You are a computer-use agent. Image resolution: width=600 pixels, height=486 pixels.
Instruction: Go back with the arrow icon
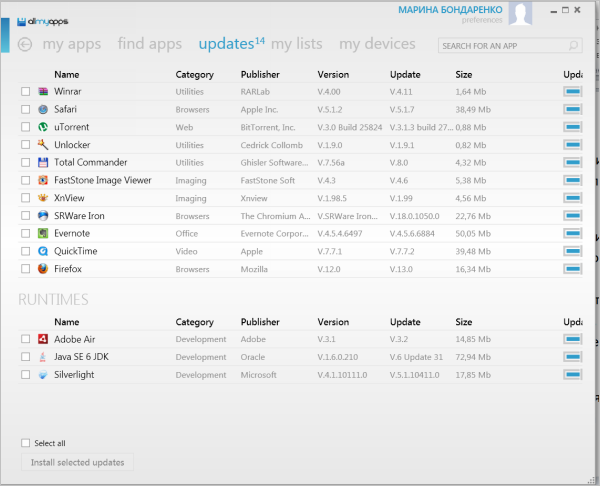[x=25, y=44]
